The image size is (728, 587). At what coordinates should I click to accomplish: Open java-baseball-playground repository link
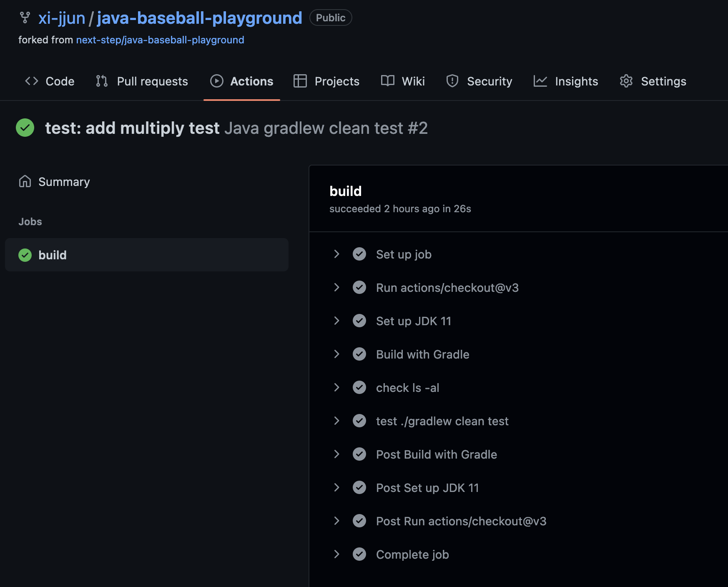[x=199, y=18]
